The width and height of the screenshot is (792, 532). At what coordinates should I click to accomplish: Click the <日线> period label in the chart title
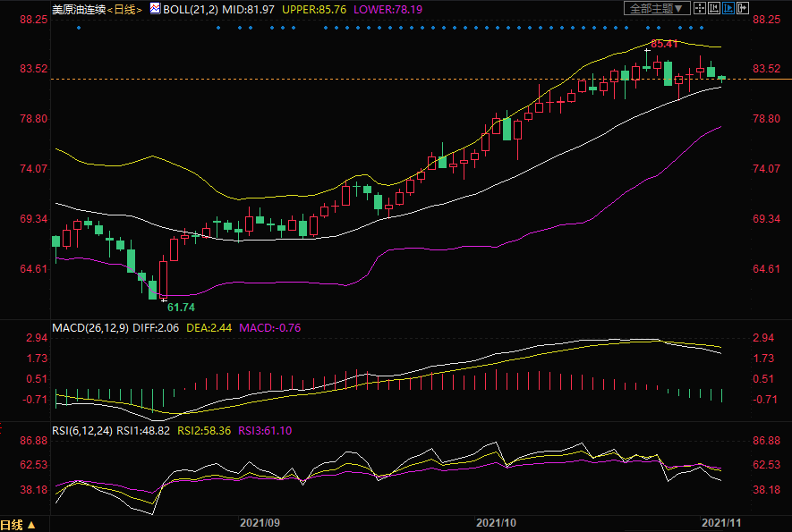[125, 9]
